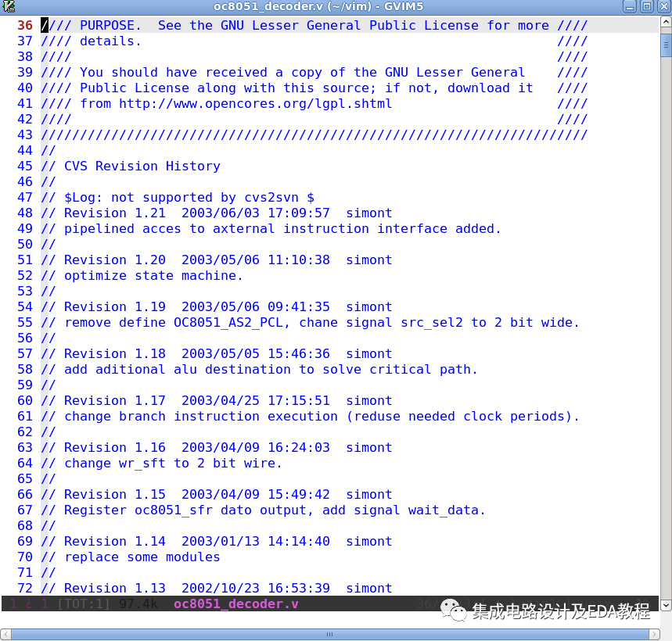This screenshot has height=641, width=672.
Task: Click the left arrow of the horizontal scrollbar
Action: tap(6, 634)
